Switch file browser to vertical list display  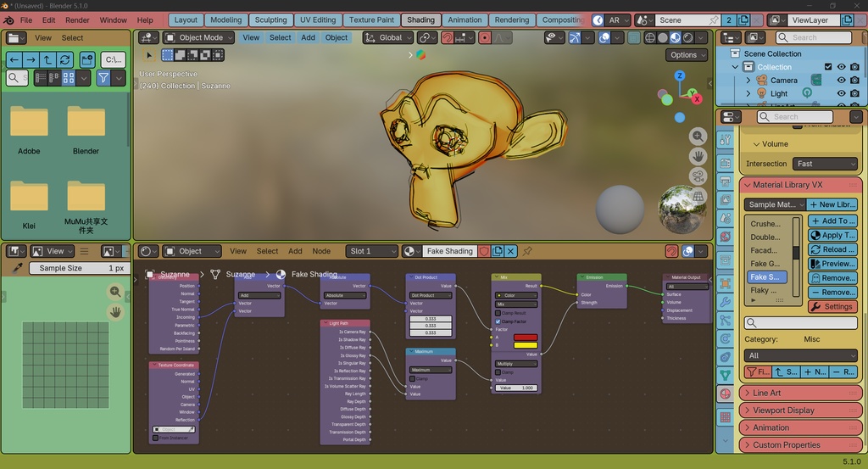click(x=41, y=78)
